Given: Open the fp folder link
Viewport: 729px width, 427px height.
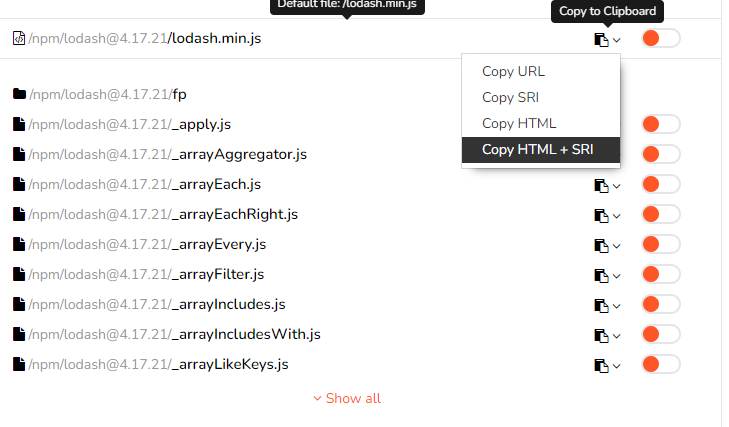Looking at the screenshot, I should 108,94.
